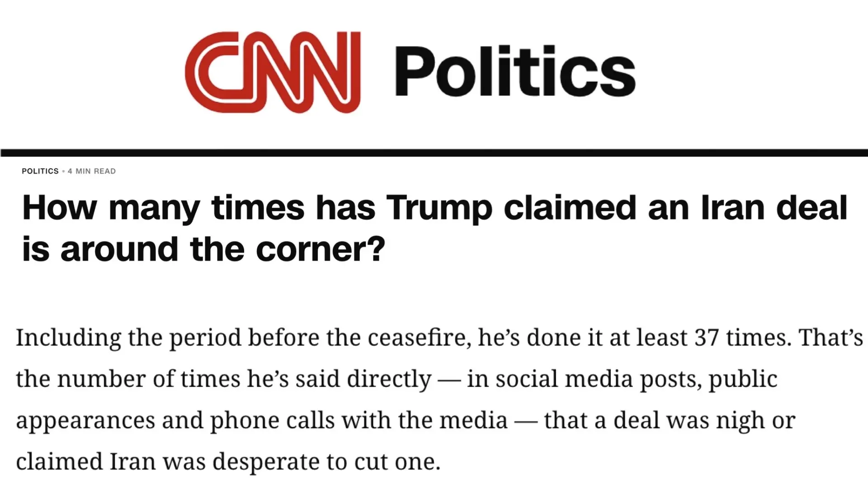Click the red CNN logo
The height and width of the screenshot is (489, 868).
coord(273,72)
